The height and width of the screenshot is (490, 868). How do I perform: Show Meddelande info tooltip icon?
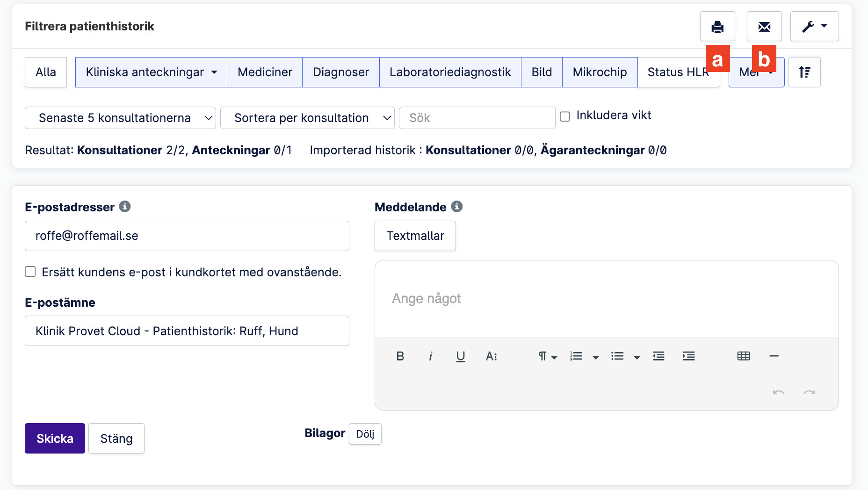pyautogui.click(x=457, y=206)
